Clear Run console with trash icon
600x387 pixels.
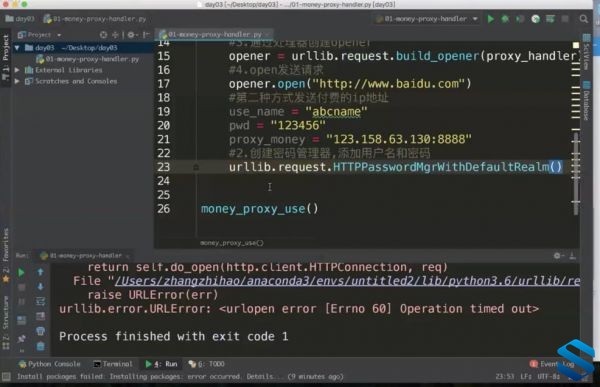pos(40,346)
